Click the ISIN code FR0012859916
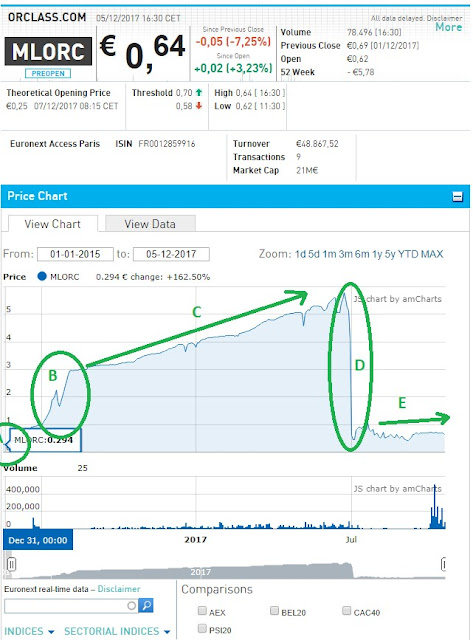This screenshot has height=640, width=473. [x=167, y=144]
